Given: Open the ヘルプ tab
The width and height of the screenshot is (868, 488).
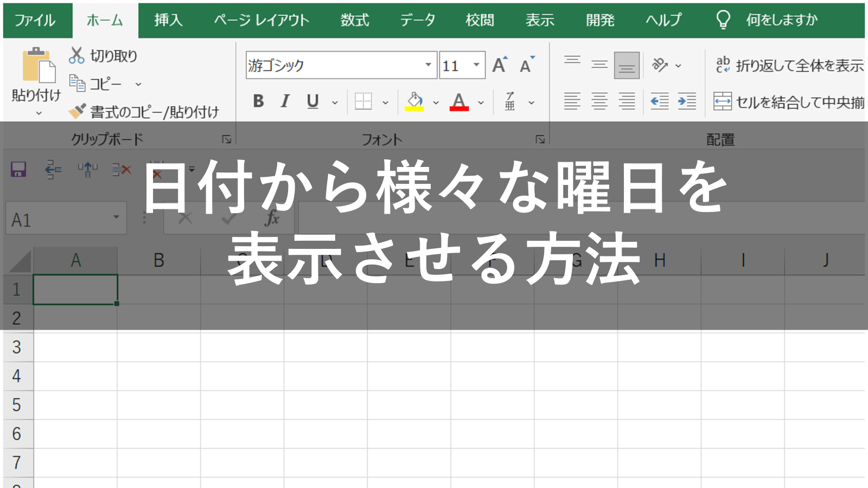Looking at the screenshot, I should click(663, 21).
